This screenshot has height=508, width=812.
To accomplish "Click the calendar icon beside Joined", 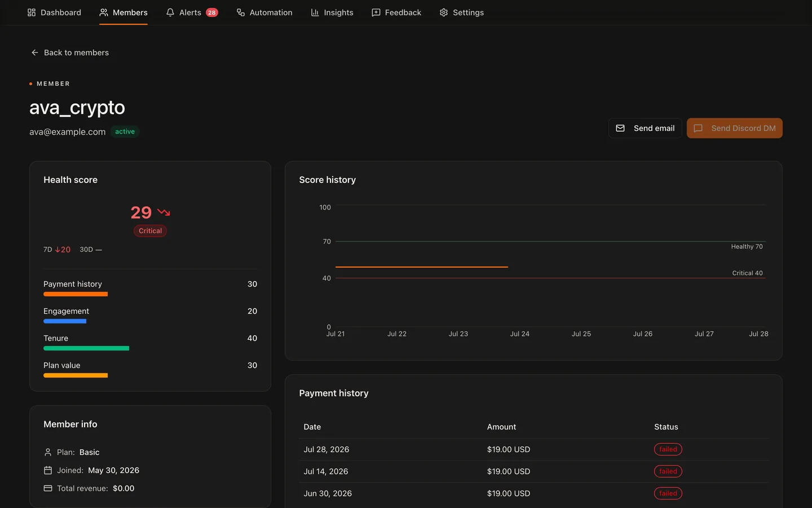I will point(48,470).
